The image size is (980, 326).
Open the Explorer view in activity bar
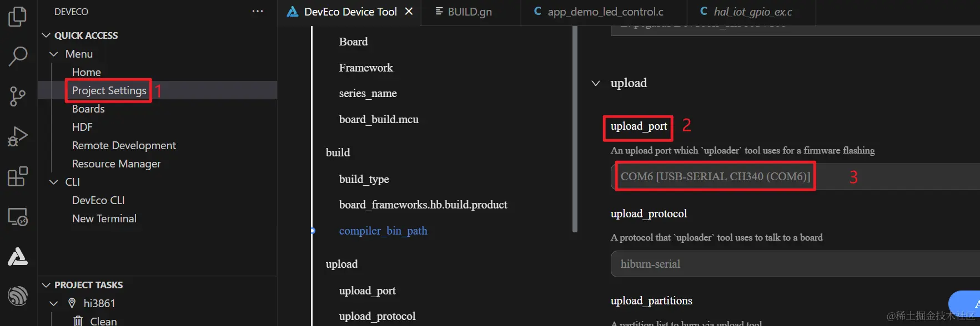coord(18,17)
